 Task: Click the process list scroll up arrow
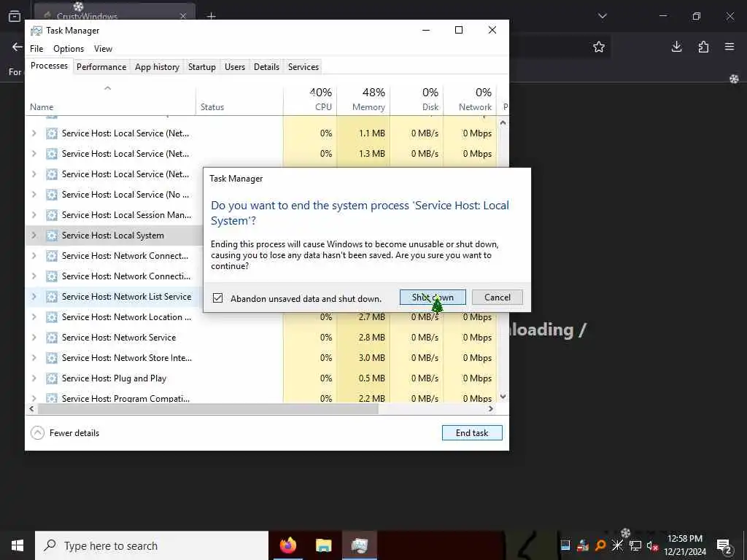tap(503, 122)
